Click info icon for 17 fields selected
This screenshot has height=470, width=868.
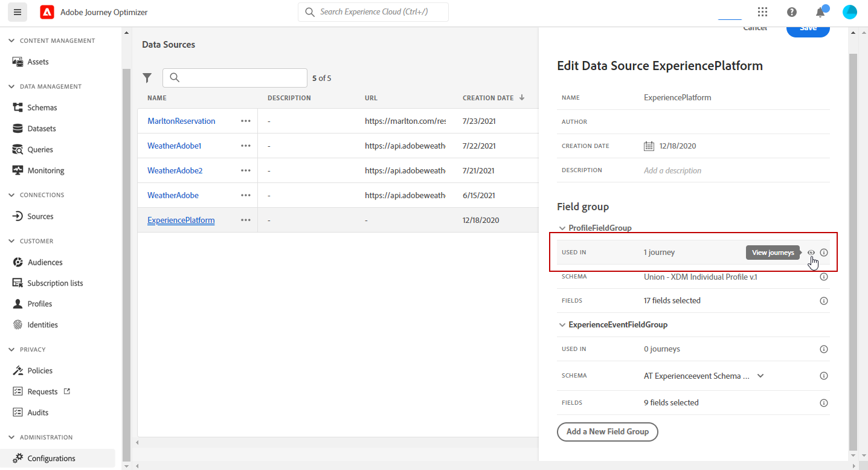coord(824,300)
